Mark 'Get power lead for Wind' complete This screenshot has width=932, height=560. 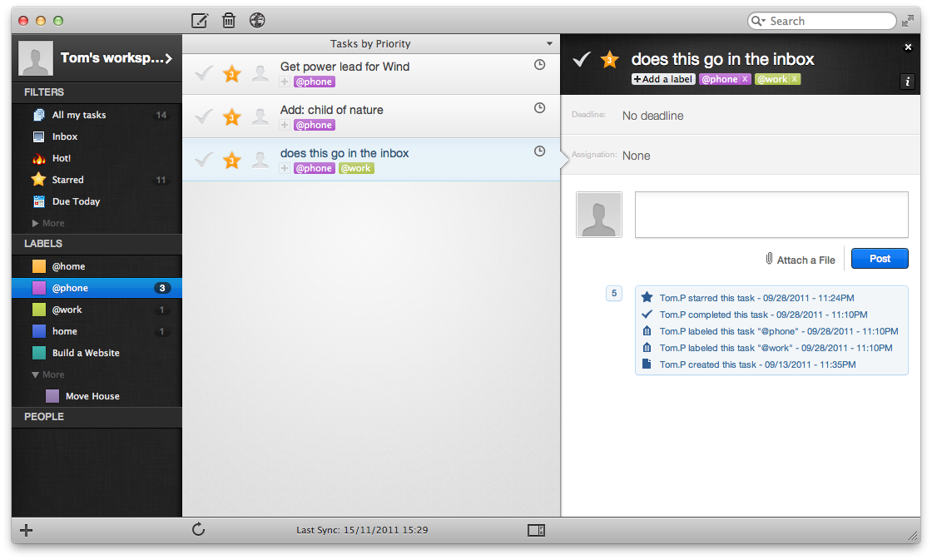click(204, 74)
